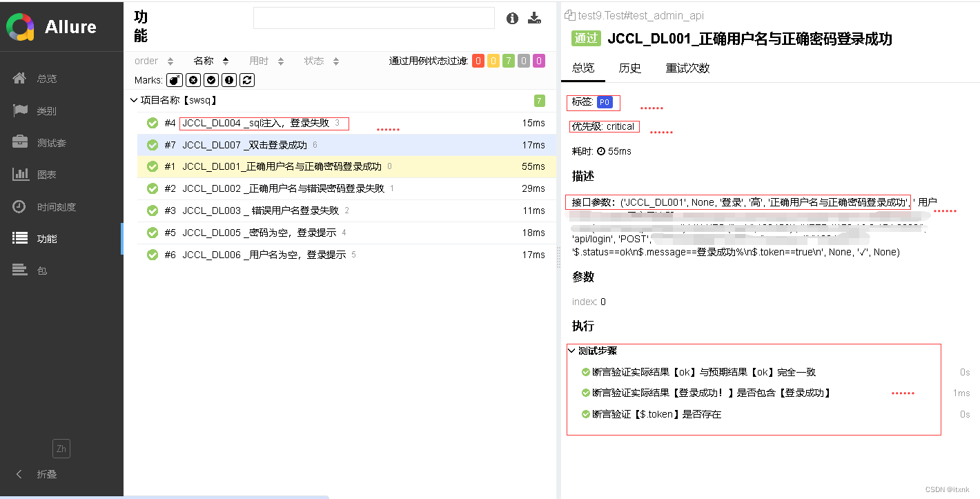Click the pane splitter handle between panels
The width and height of the screenshot is (980, 499).
(x=559, y=257)
